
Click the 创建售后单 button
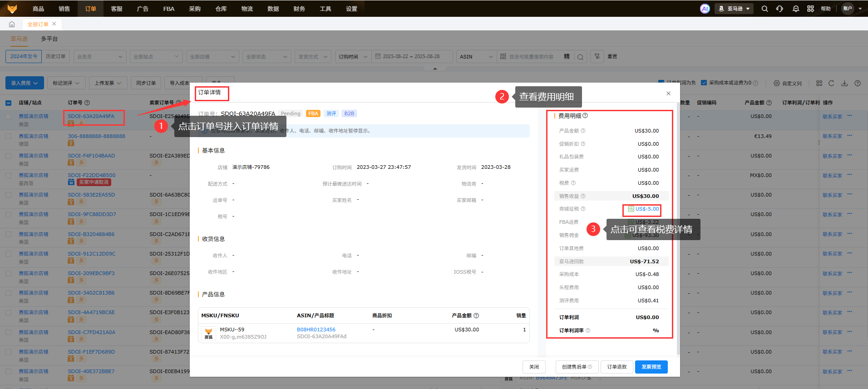[x=577, y=367]
